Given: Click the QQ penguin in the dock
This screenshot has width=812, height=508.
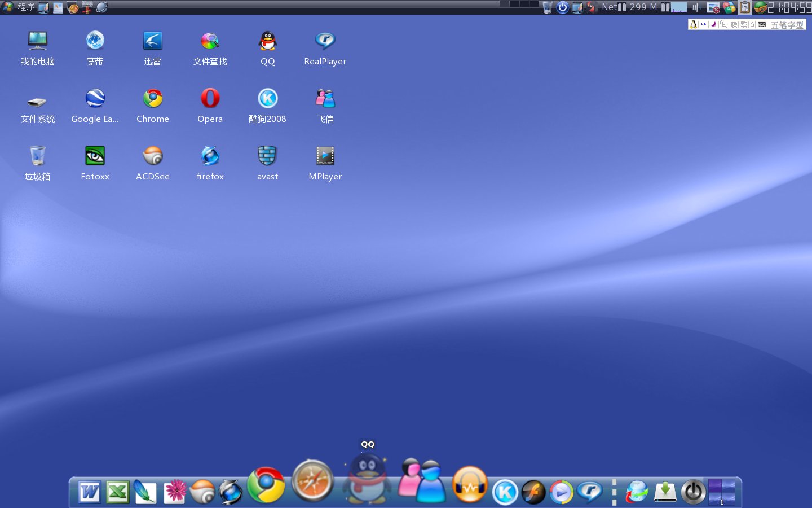Looking at the screenshot, I should 367,479.
